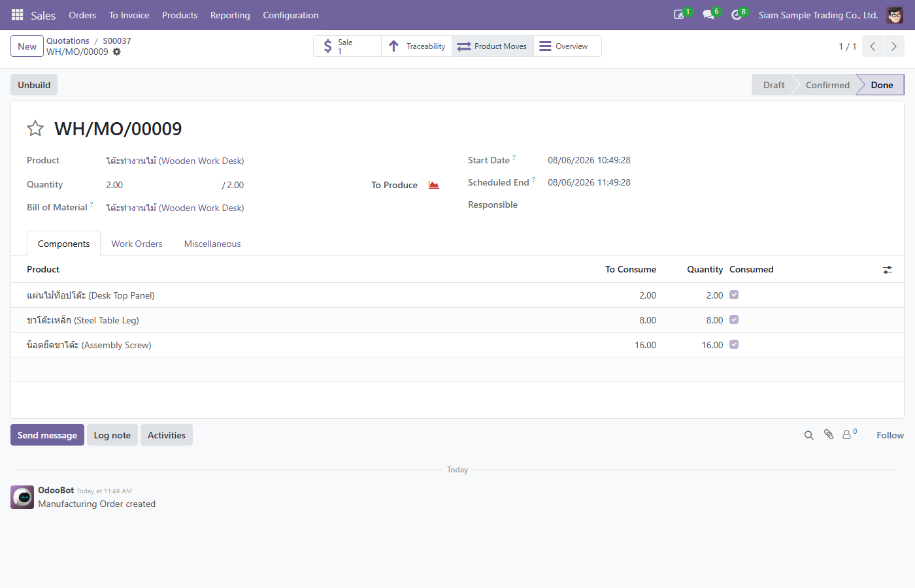
Task: Click Log note button
Action: coord(112,435)
